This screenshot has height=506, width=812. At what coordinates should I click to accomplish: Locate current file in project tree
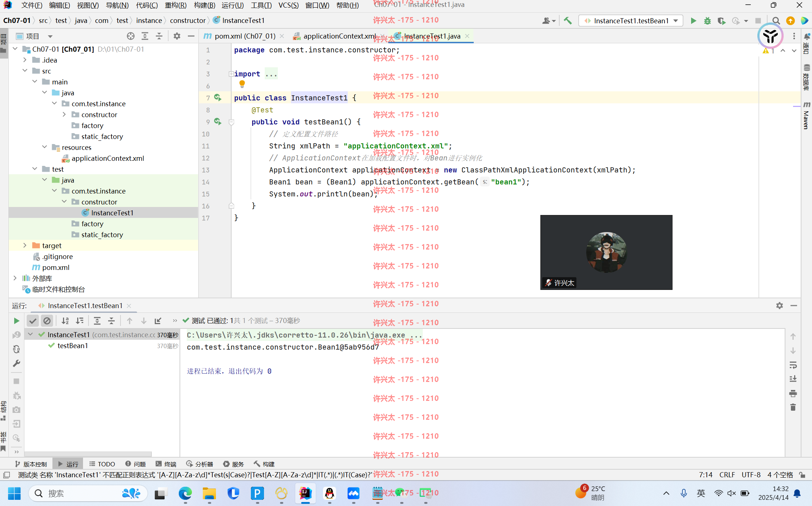[131, 36]
